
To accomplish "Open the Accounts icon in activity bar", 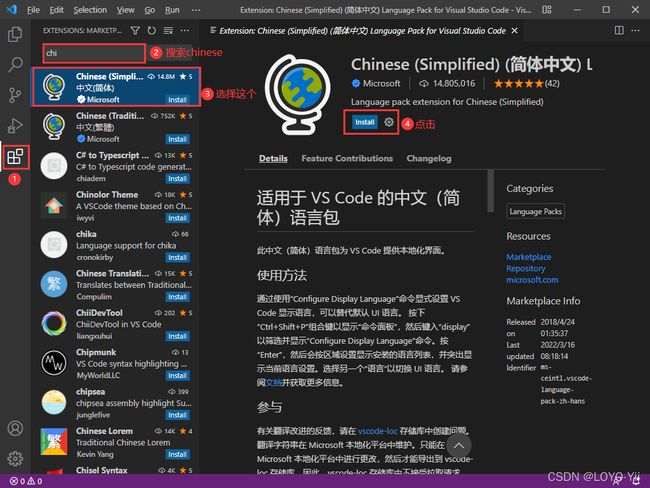I will tap(15, 428).
